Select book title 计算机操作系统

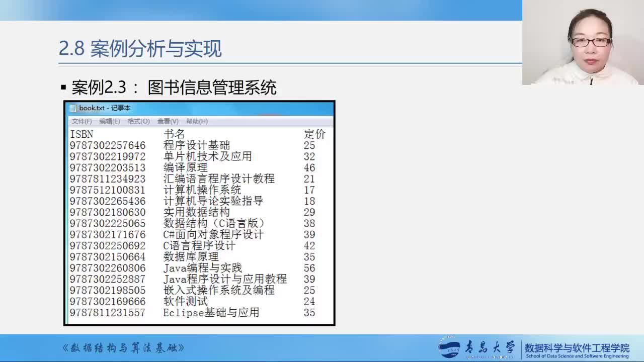click(x=202, y=190)
